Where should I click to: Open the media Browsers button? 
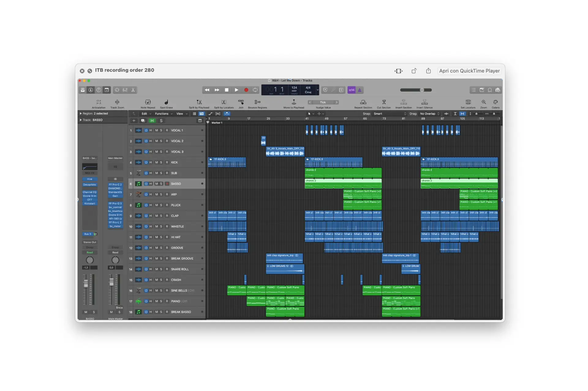click(498, 90)
